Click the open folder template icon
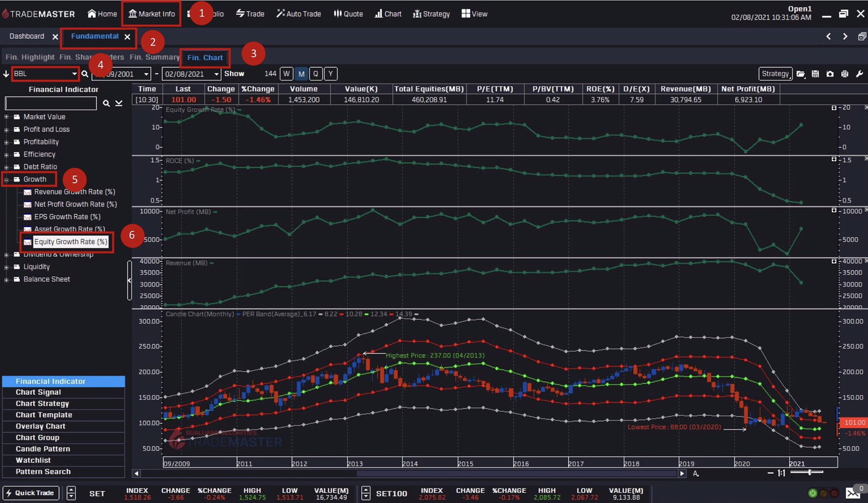 coord(800,74)
